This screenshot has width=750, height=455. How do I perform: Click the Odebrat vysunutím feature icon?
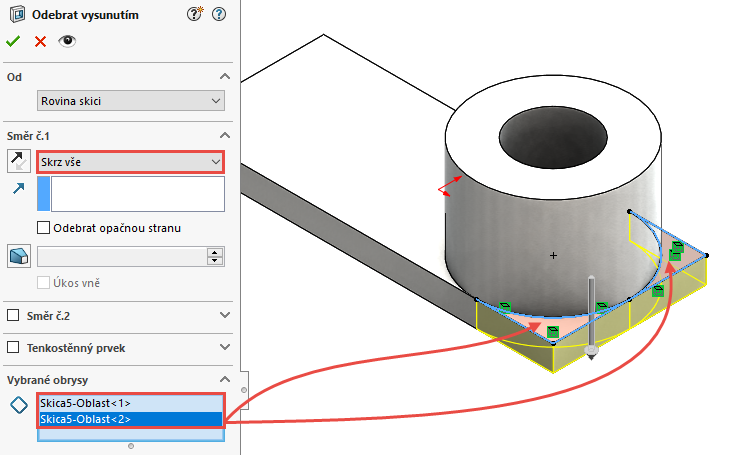18,14
